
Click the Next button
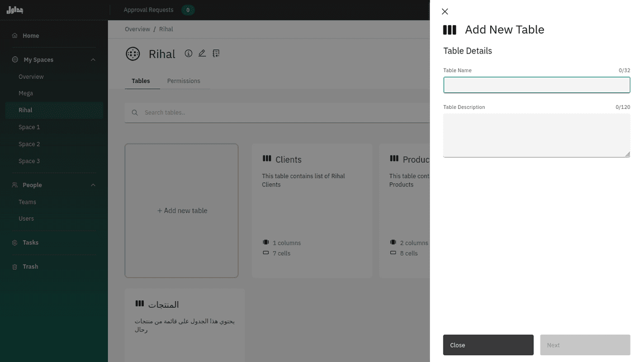tap(585, 345)
